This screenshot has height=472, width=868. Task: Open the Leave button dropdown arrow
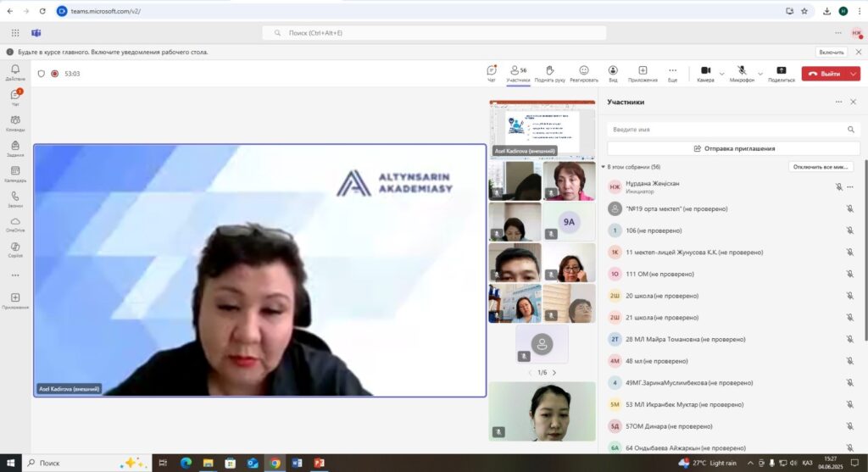[854, 74]
